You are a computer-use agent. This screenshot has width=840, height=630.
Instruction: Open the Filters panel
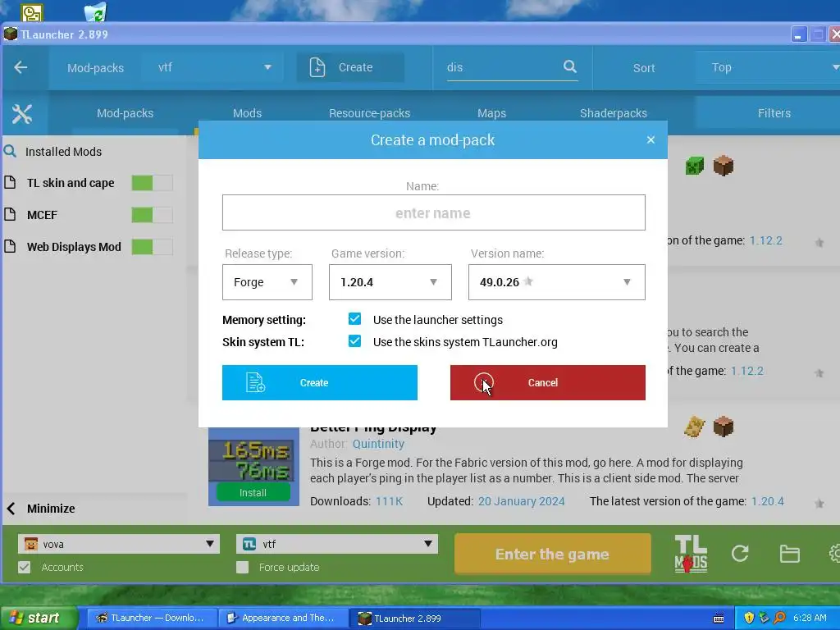pyautogui.click(x=774, y=113)
